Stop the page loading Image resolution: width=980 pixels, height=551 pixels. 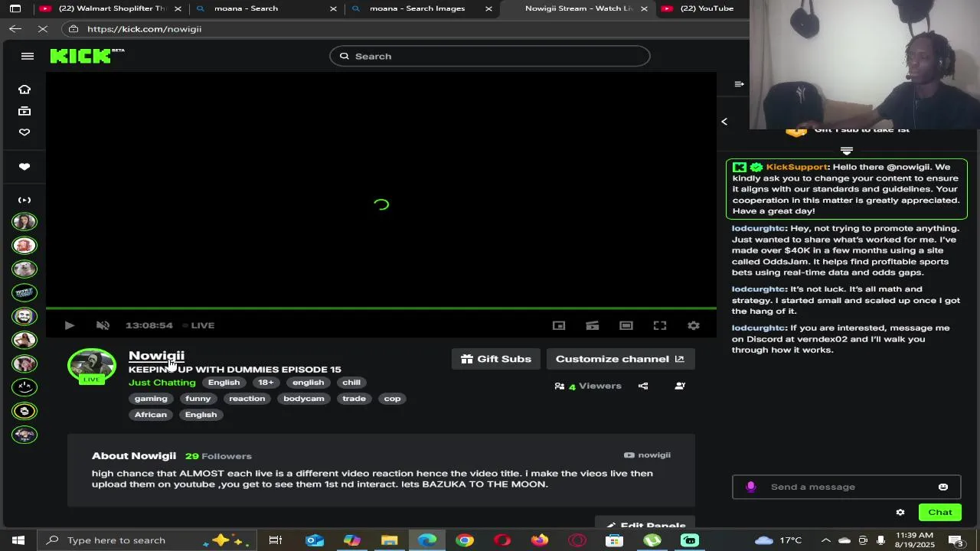(43, 29)
